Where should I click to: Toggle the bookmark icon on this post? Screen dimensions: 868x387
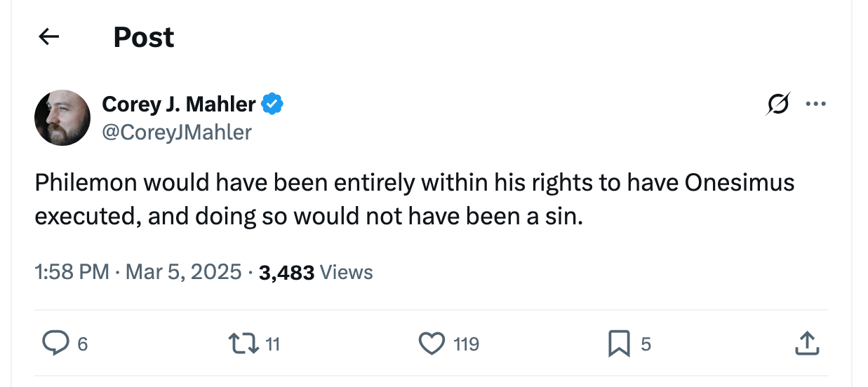click(619, 344)
